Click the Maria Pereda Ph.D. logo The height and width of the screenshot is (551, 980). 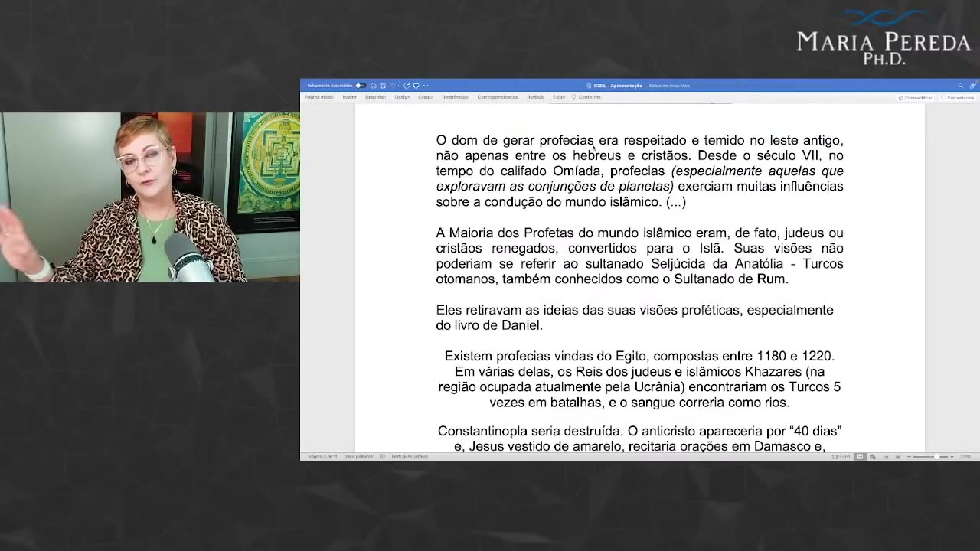tap(884, 37)
